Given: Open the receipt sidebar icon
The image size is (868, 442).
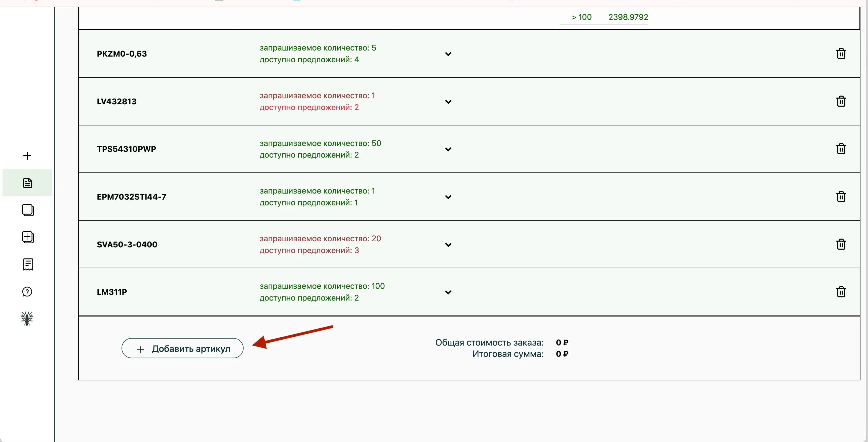Looking at the screenshot, I should pos(28,264).
